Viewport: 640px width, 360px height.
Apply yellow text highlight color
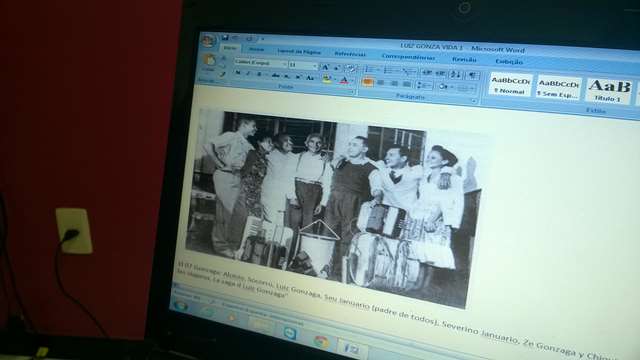[x=327, y=79]
